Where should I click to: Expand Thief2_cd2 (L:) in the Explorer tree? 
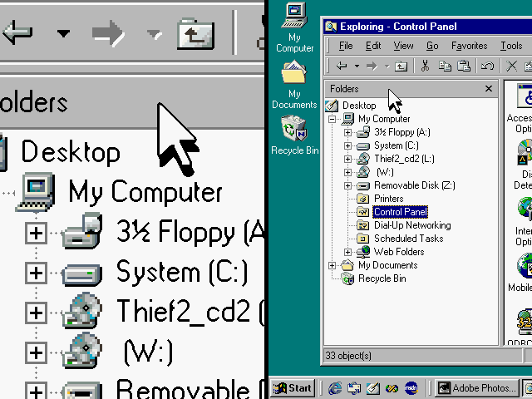coord(347,159)
